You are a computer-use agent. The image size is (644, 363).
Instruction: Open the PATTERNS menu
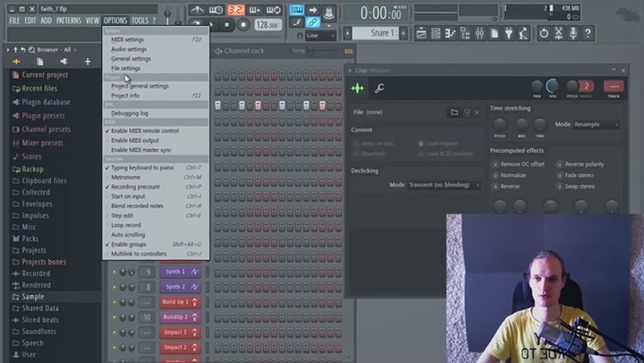click(x=68, y=21)
